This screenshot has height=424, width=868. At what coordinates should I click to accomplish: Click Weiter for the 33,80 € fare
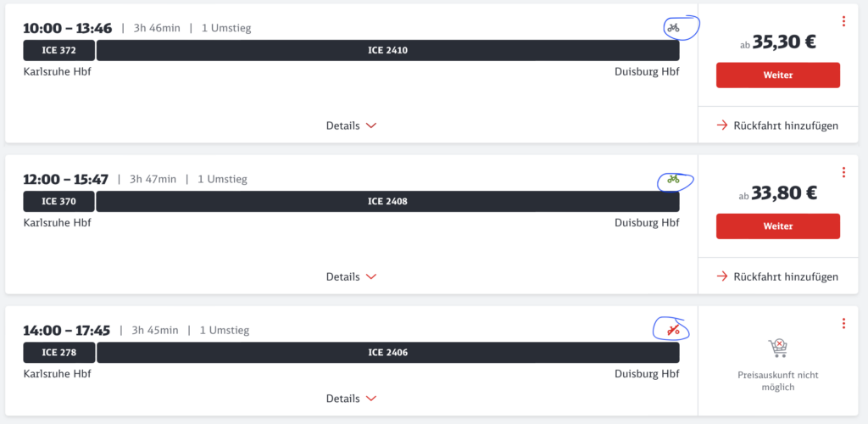coord(778,226)
